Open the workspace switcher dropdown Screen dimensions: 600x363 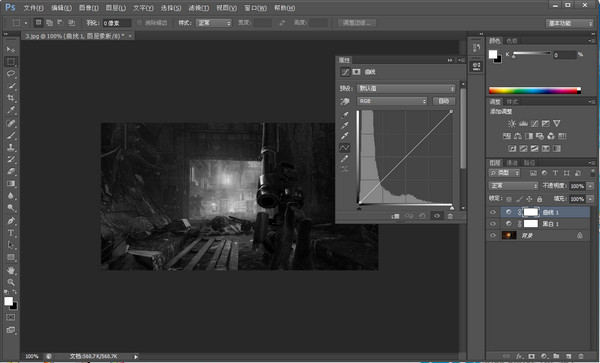569,23
